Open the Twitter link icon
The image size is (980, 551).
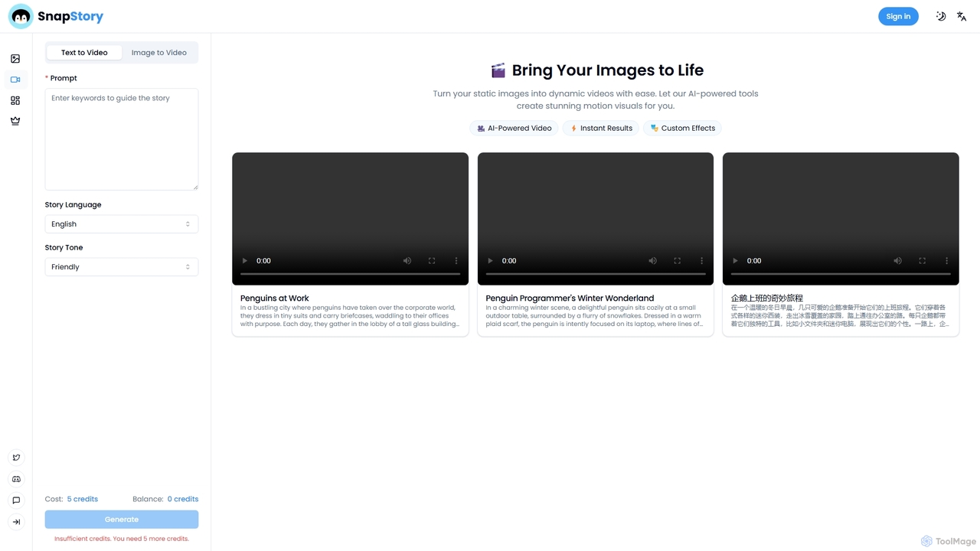[16, 458]
